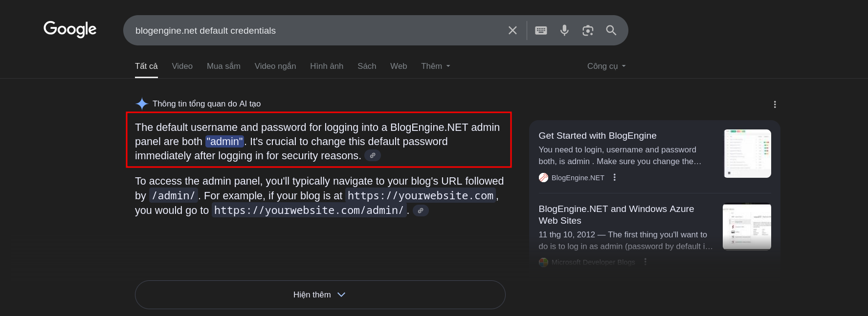868x316 pixels.
Task: Open Google Lens image search
Action: (x=588, y=30)
